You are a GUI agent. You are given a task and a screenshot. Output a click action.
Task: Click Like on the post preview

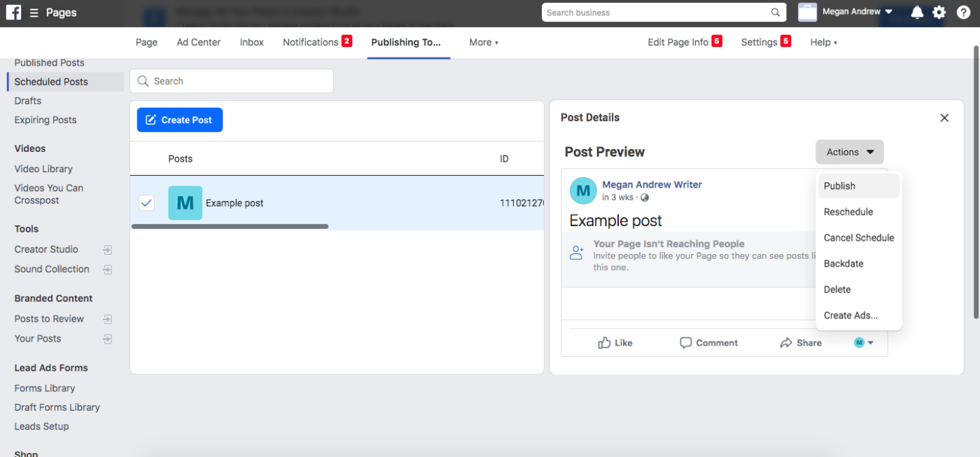[615, 342]
